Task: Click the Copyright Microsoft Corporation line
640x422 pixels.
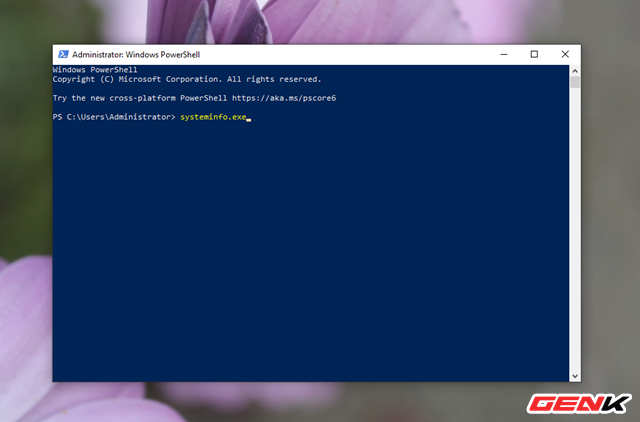Action: click(187, 79)
